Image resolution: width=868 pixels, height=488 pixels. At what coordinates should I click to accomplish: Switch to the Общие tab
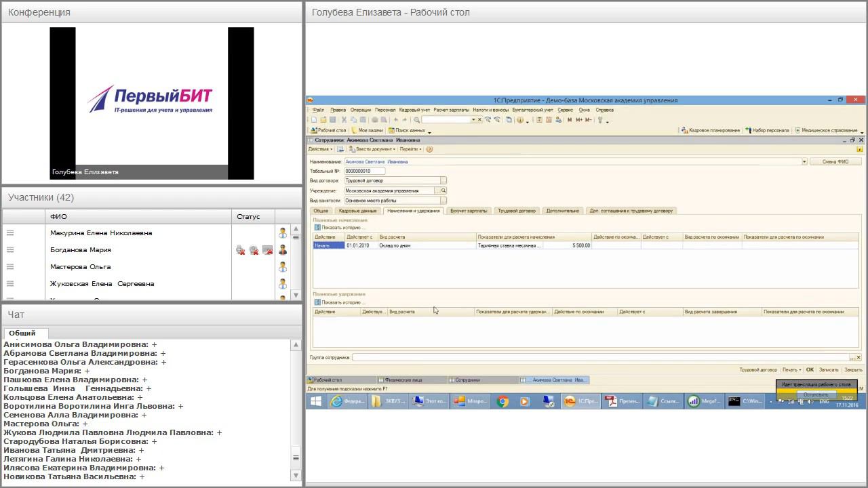[321, 211]
